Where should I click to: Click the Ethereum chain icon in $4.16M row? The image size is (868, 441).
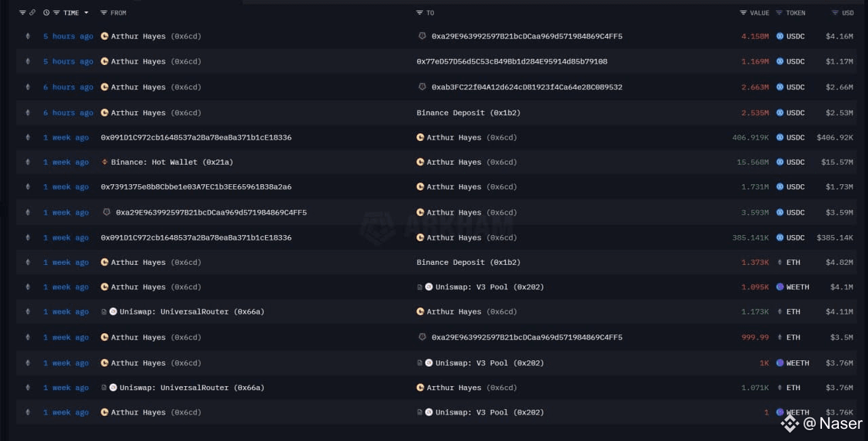pos(28,37)
